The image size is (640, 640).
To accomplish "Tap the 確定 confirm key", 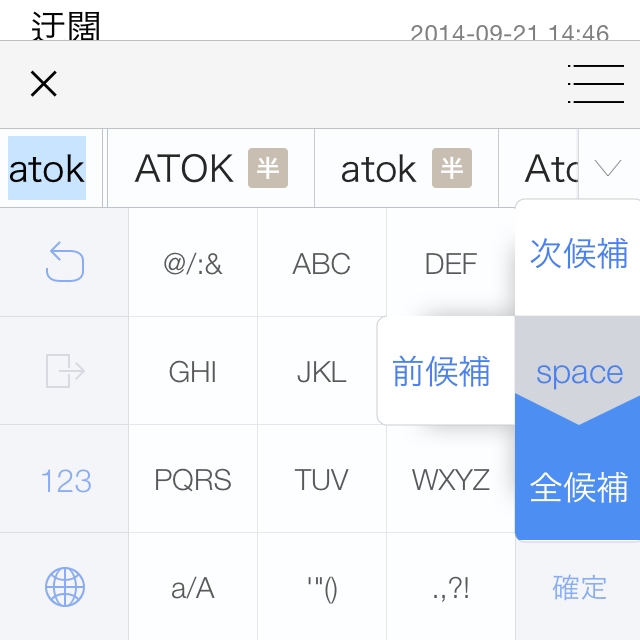I will point(579,587).
